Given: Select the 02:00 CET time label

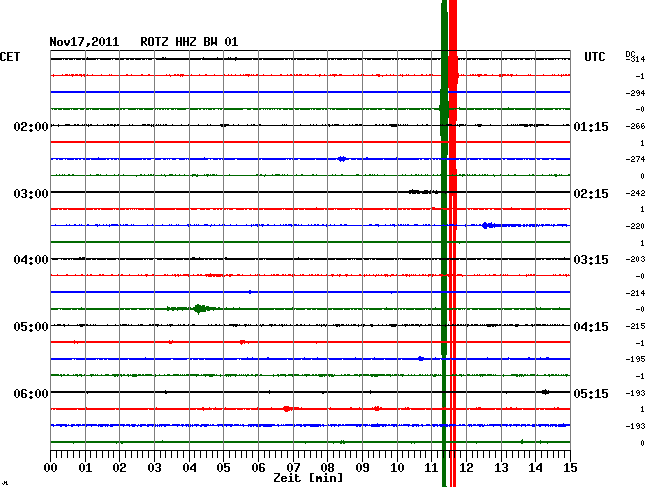Looking at the screenshot, I should pos(31,126).
